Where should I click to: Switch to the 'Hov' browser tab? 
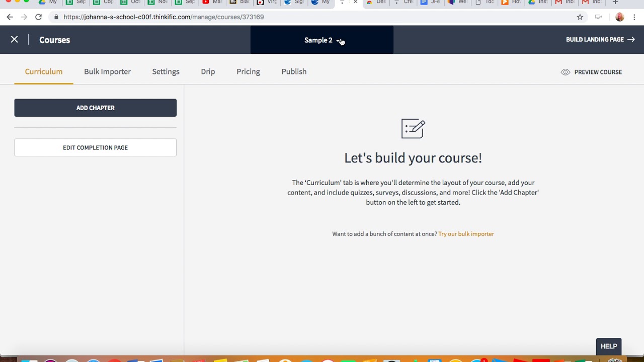511,2
